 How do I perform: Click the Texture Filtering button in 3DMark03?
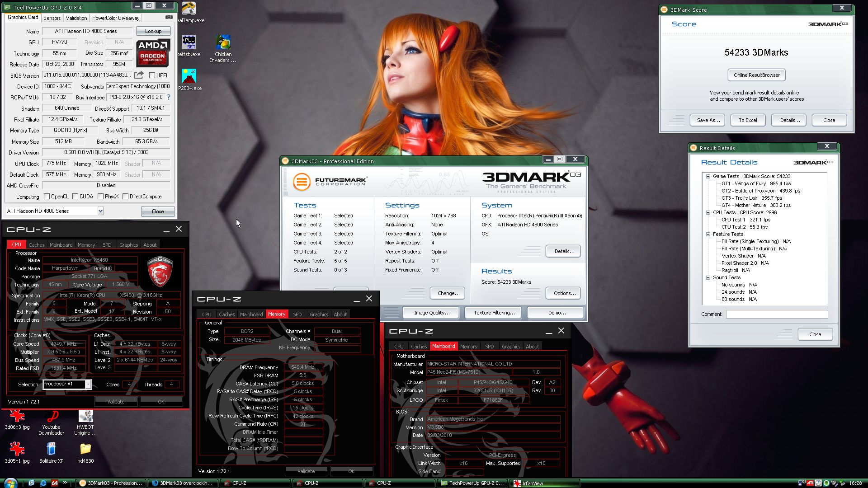[494, 313]
